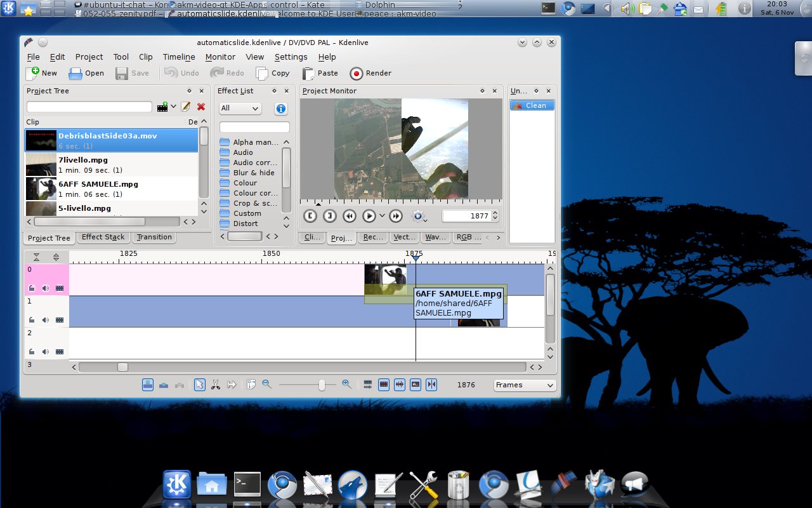Image resolution: width=812 pixels, height=508 pixels.
Task: Open the KDE kickoff launcher in dock
Action: click(177, 485)
